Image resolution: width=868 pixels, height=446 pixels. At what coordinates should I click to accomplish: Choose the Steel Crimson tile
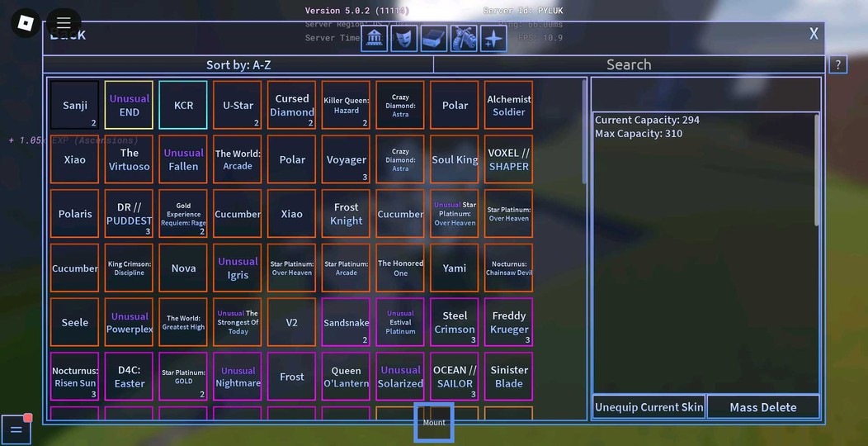pos(455,322)
